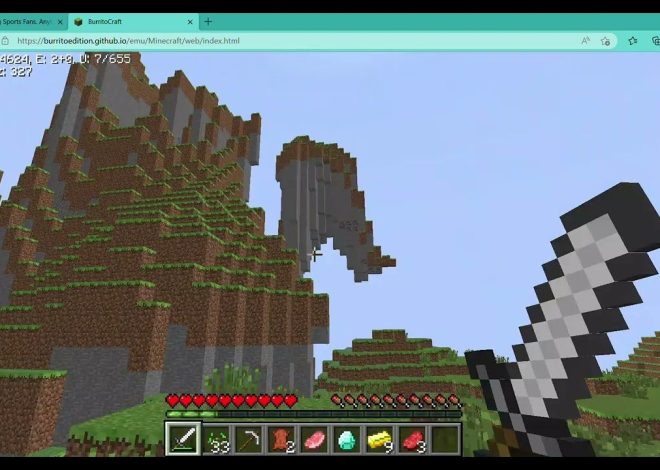Select the empty last hotbar slot
Viewport: 660px width, 470px height.
[445, 439]
